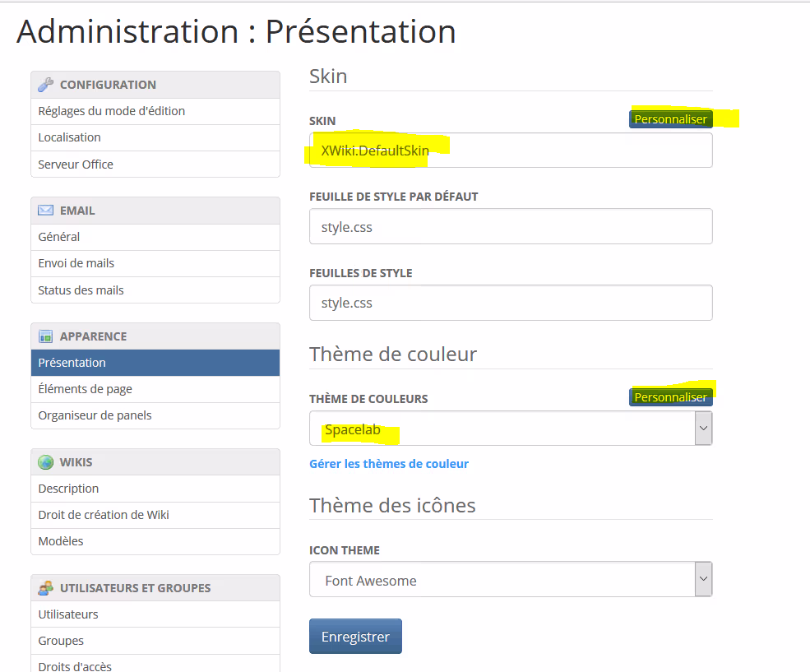Go to Localisation settings
810x672 pixels.
click(x=70, y=137)
